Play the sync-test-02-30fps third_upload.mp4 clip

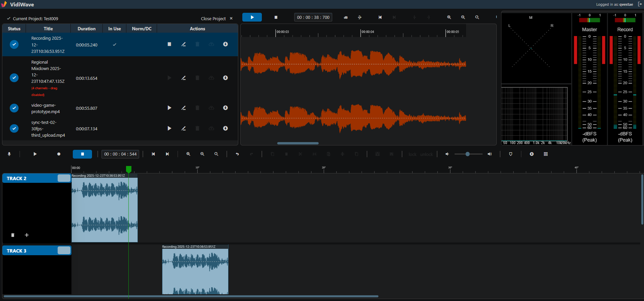(169, 128)
